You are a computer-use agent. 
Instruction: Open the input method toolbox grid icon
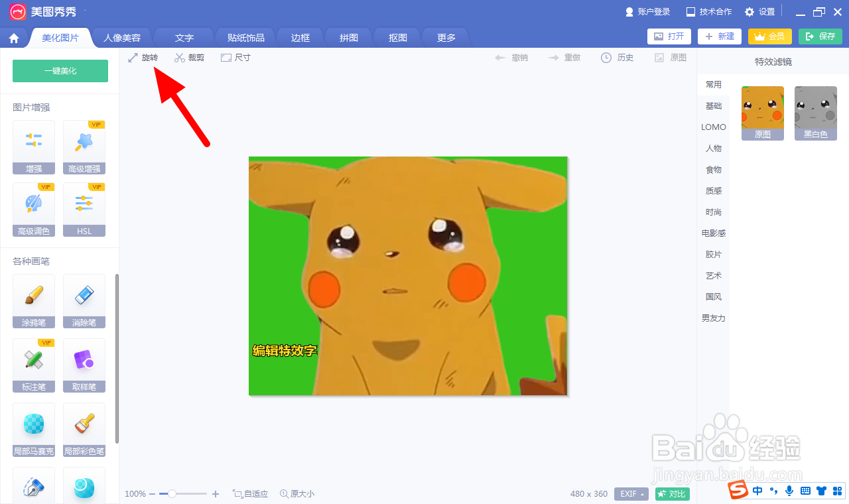pos(837,491)
